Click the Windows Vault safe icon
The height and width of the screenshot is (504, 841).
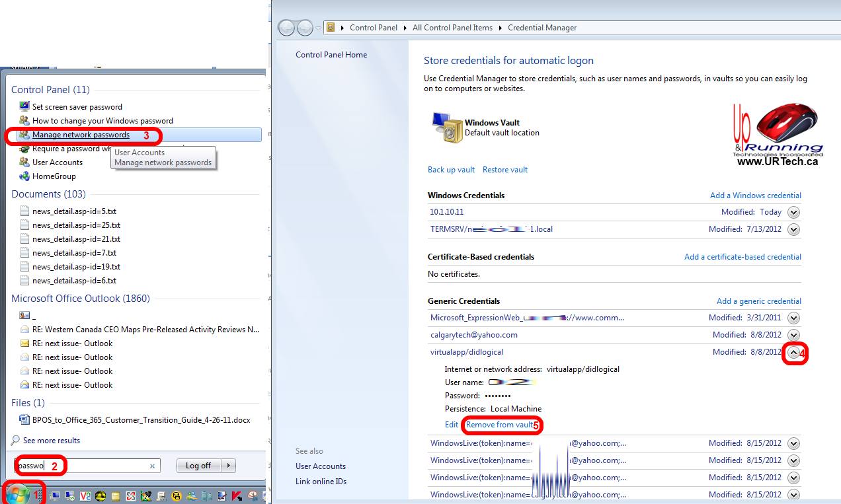(x=446, y=127)
